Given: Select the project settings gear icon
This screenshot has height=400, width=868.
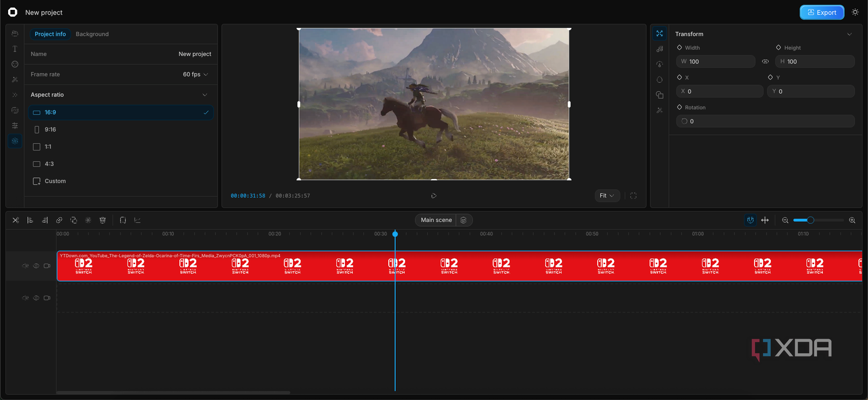Looking at the screenshot, I should tap(15, 141).
